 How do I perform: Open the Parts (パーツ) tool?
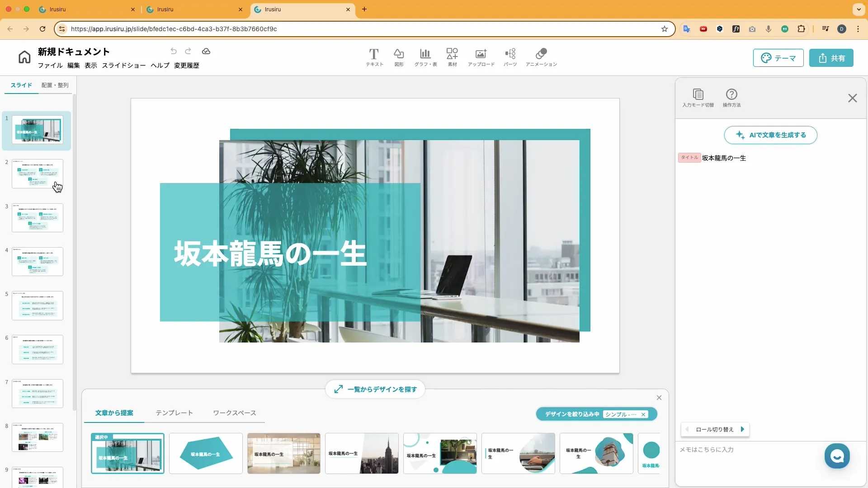(510, 54)
